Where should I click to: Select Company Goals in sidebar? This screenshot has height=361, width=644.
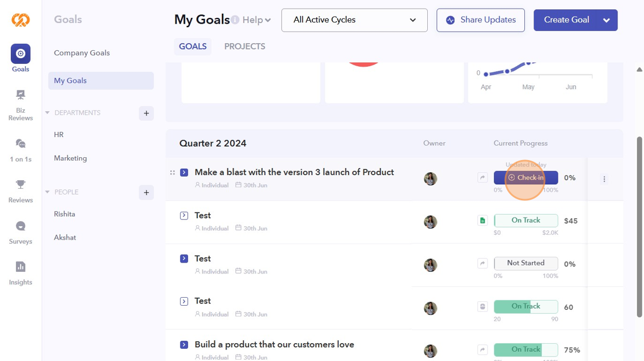click(82, 53)
